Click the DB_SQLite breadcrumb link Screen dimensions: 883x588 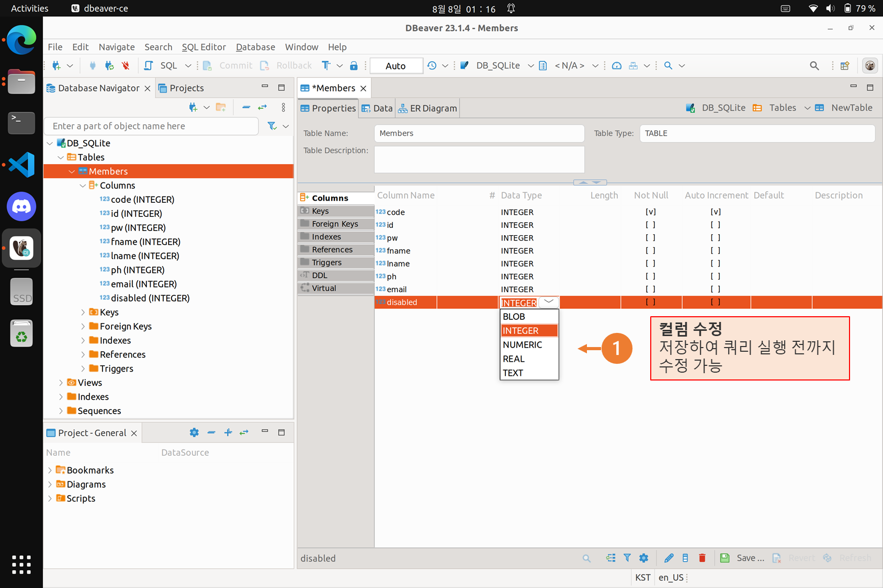(716, 108)
